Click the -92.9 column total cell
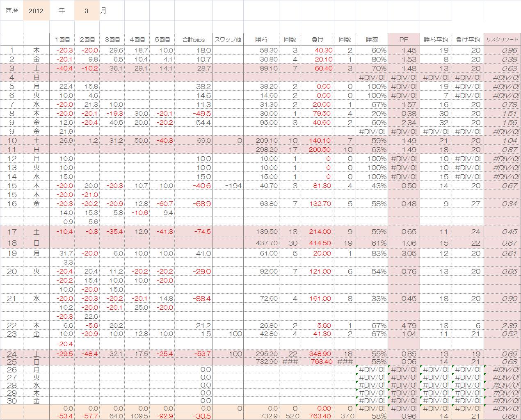Image resolution: width=521 pixels, height=420 pixels. tap(162, 416)
